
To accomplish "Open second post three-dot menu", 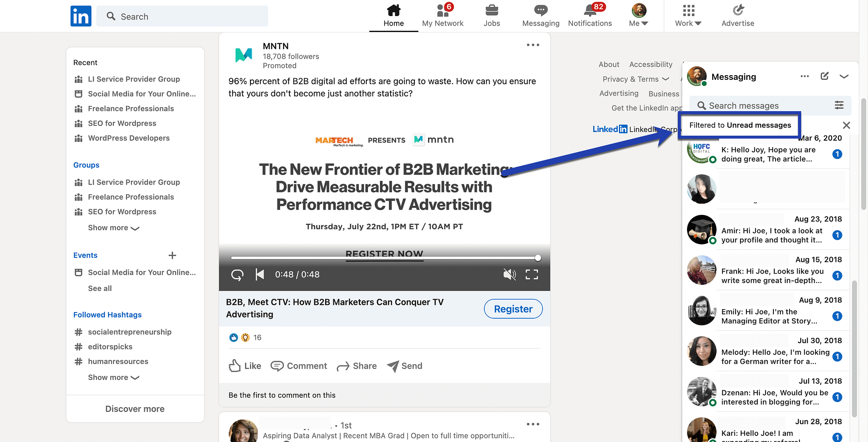I will pos(533,424).
